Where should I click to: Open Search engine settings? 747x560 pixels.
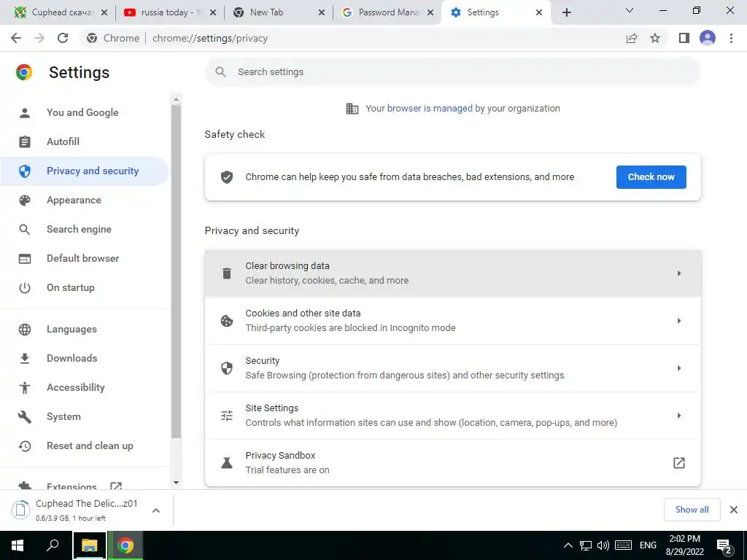79,230
